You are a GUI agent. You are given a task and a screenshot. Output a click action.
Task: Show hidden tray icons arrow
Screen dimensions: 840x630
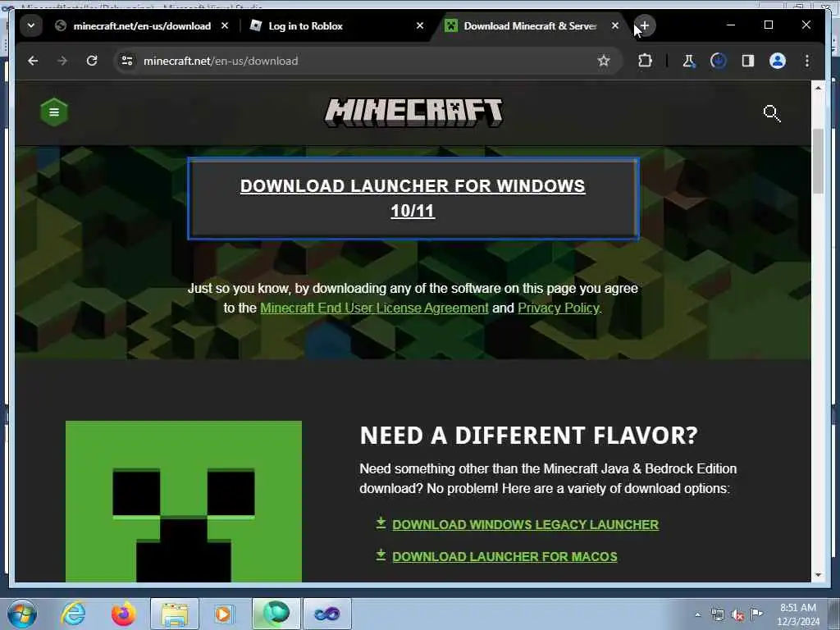(x=697, y=614)
